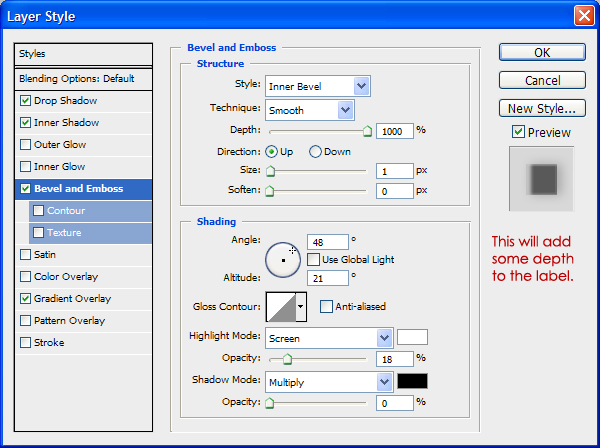Click the Depth value field
Viewport: 600px width, 448px height.
(395, 131)
